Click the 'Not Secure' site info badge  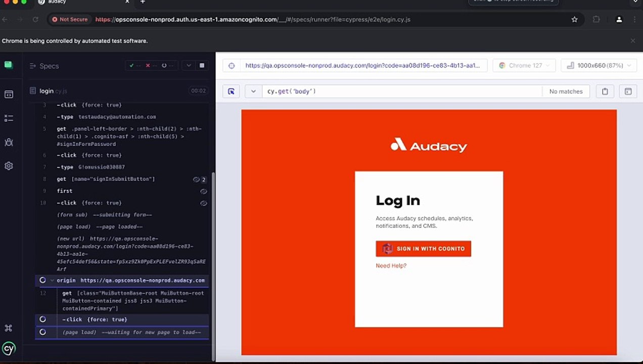pos(70,19)
